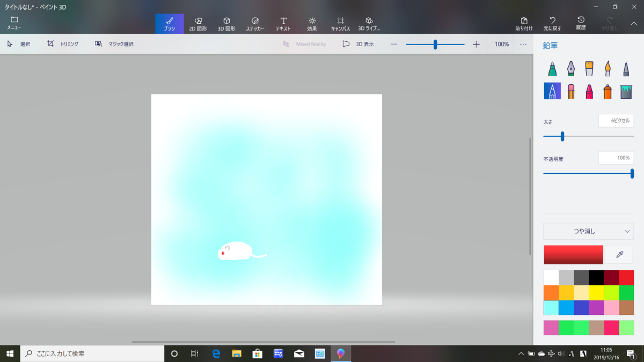Open the つや消し material dropdown

pos(588,231)
